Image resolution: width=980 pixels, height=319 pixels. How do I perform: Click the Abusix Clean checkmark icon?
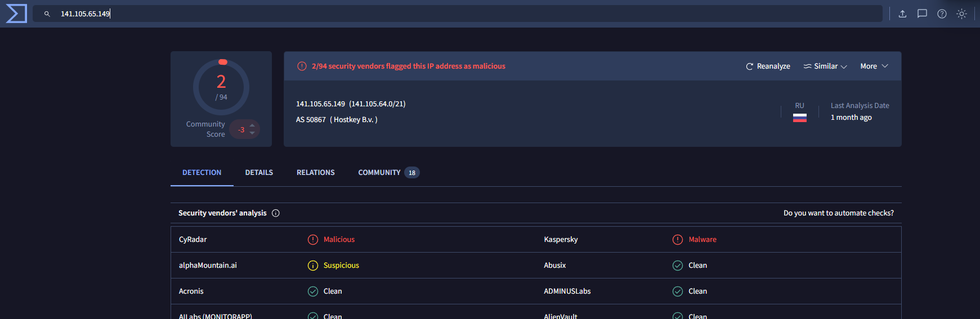678,266
